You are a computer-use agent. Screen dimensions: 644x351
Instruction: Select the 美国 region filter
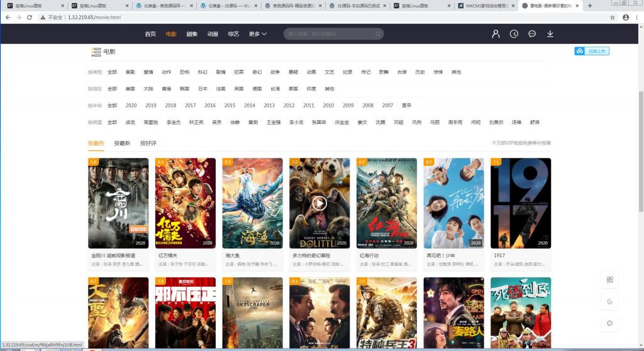click(130, 89)
